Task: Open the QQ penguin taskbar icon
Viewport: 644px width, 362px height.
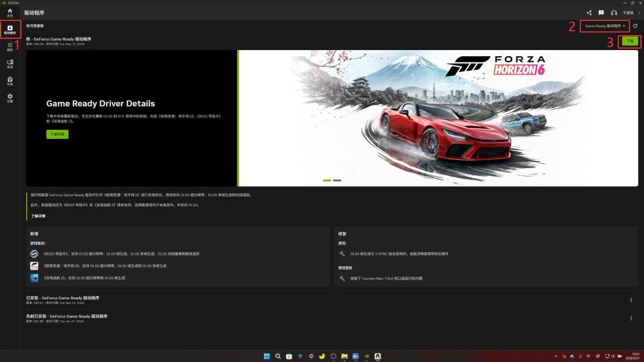Action: pos(377,356)
